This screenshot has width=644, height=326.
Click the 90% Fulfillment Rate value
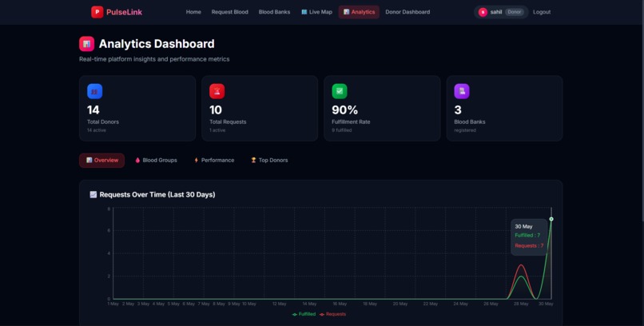click(x=344, y=110)
